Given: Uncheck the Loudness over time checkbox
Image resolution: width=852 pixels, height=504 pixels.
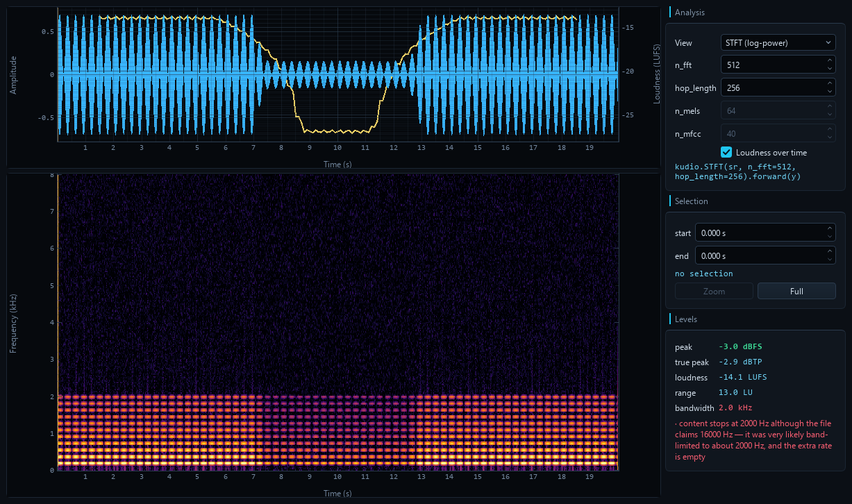Looking at the screenshot, I should pyautogui.click(x=726, y=152).
